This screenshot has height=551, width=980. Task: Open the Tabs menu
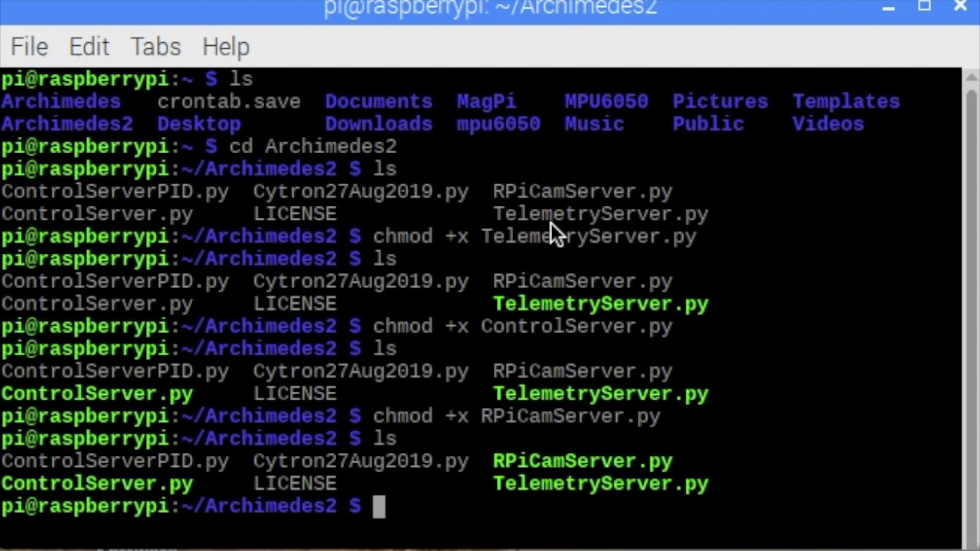[155, 47]
